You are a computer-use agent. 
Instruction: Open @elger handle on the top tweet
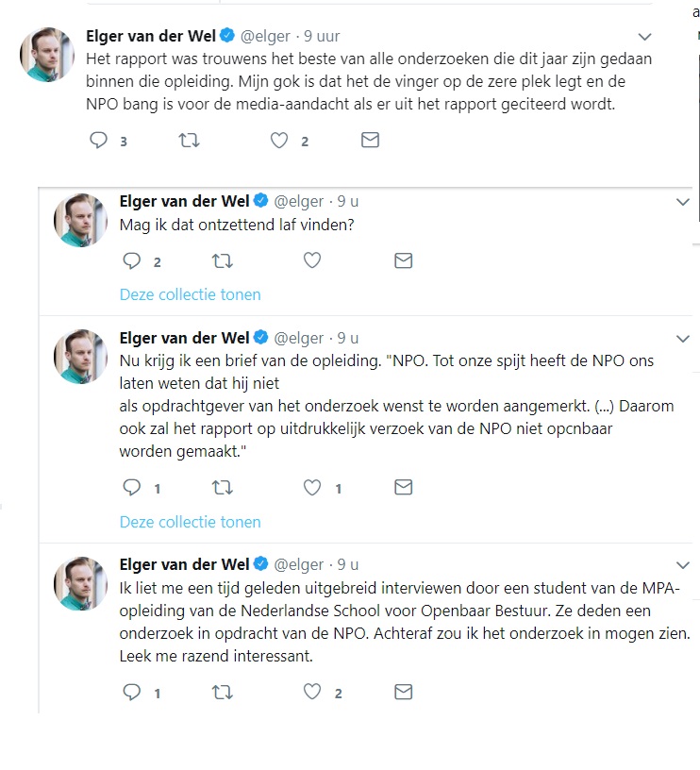pos(265,37)
